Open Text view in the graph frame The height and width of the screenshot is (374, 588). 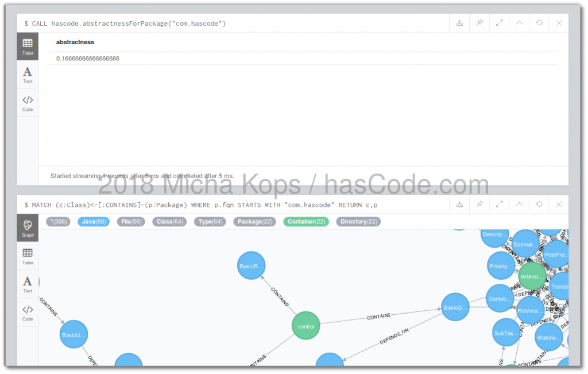click(27, 284)
